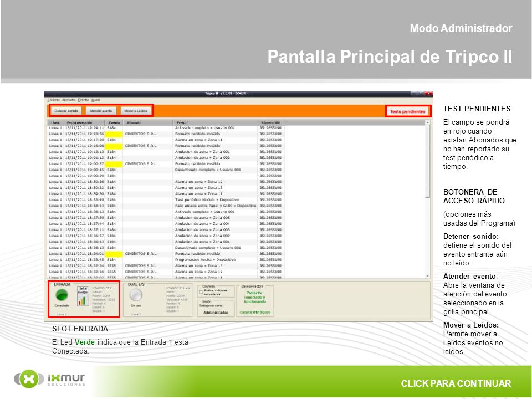Screen dimensions: 532x399
Task: Click the Tests pendientes field
Action: pos(408,111)
